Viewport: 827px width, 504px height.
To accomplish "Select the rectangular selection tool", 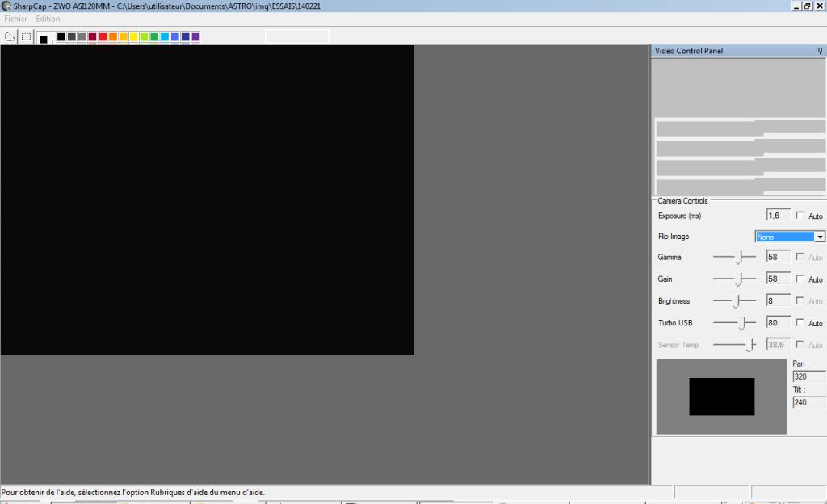I will [x=26, y=37].
